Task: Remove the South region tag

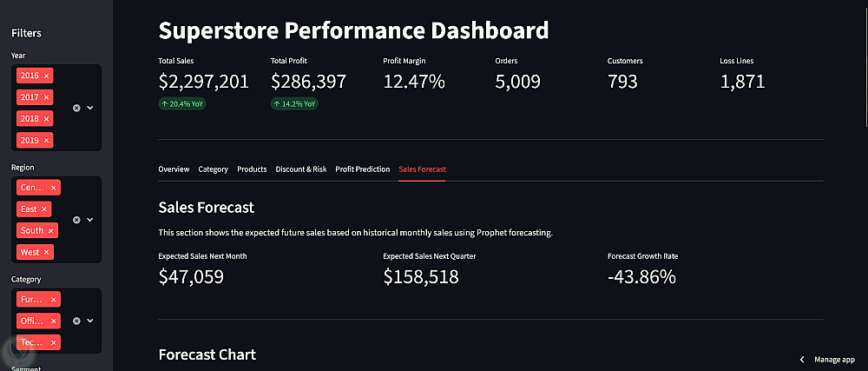Action: (x=51, y=230)
